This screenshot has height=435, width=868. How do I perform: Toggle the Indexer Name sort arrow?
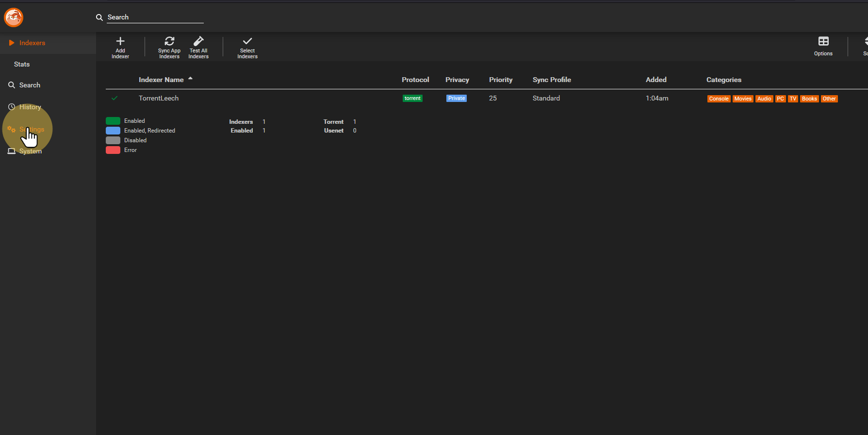click(x=190, y=78)
